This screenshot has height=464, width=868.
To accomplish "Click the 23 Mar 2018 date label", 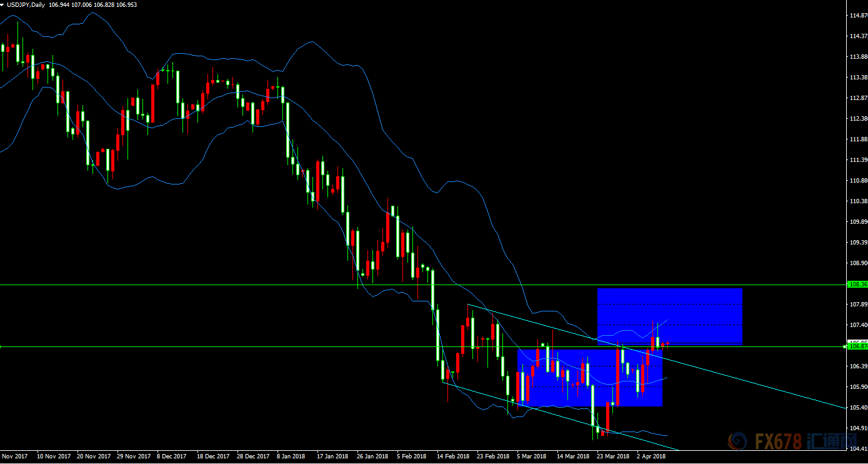I will 613,456.
